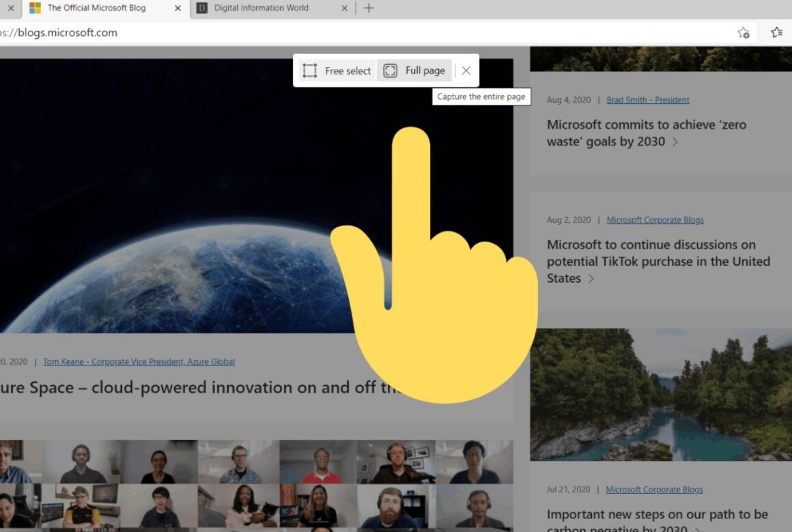
Task: Close the web capture toolbar
Action: (466, 71)
